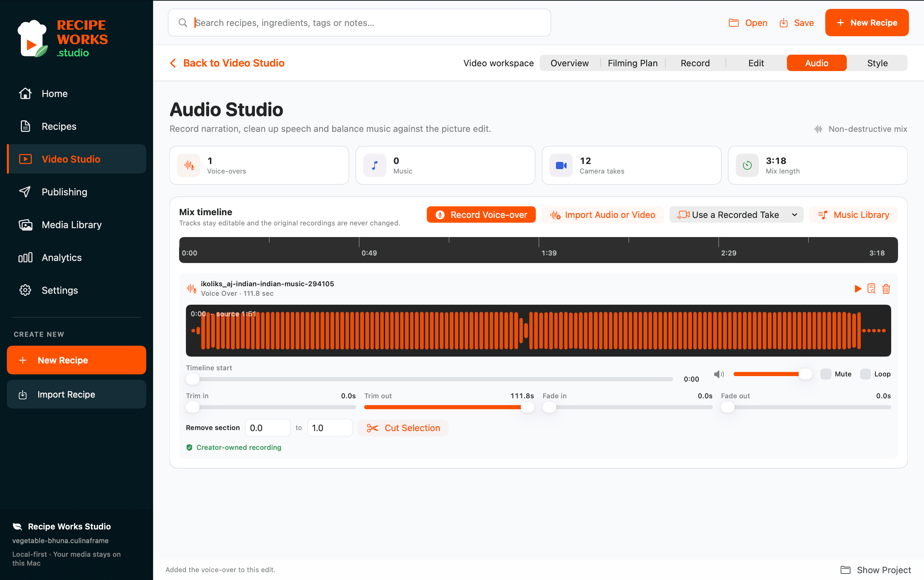
Task: Switch to the Edit tab
Action: coord(756,63)
